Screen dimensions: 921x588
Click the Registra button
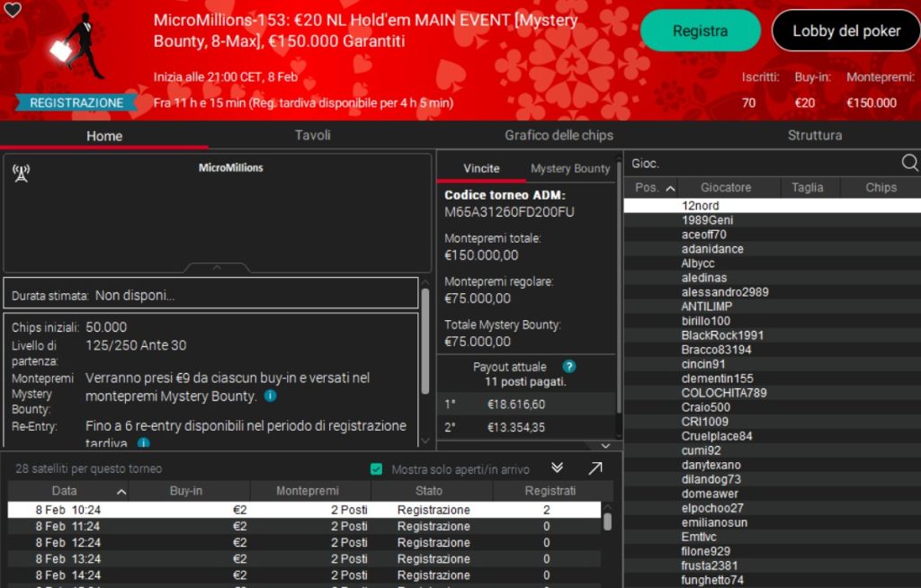point(700,31)
